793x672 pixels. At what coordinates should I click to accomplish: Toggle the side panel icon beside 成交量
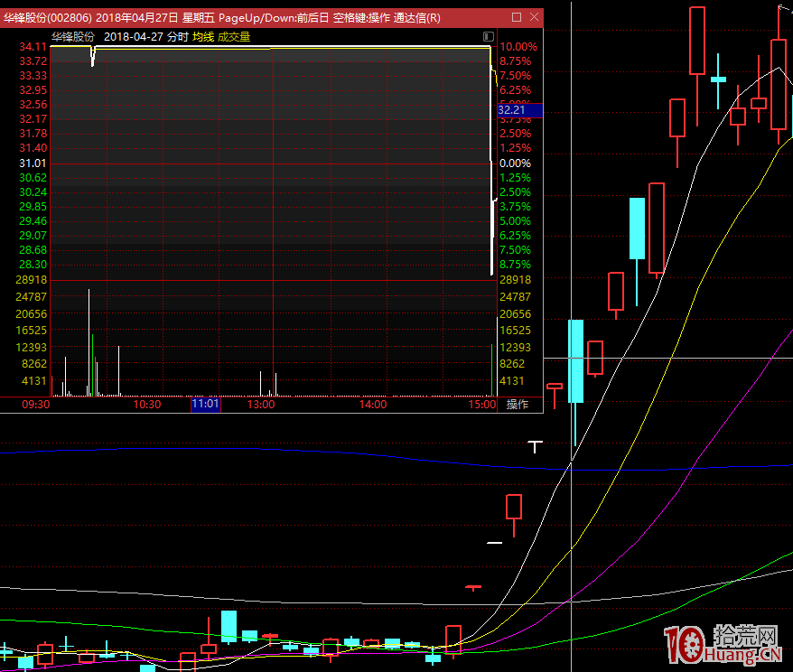click(x=488, y=36)
